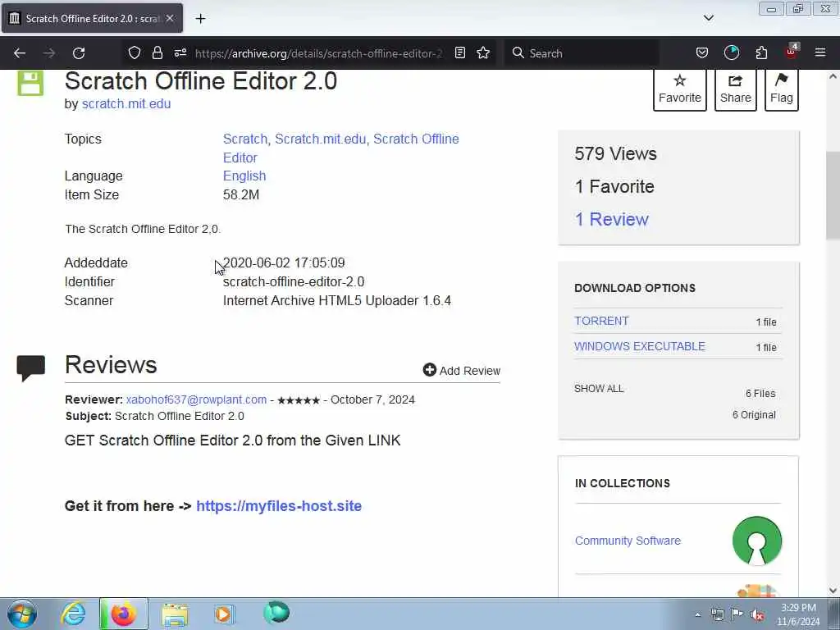Open the myfiles-host.site link
840x630 pixels.
(279, 506)
